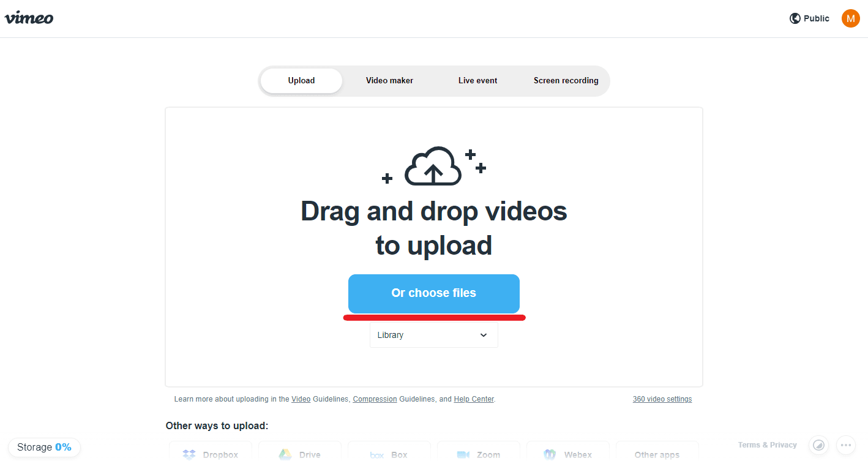Open 360 video settings link
The image size is (868, 461).
point(662,399)
